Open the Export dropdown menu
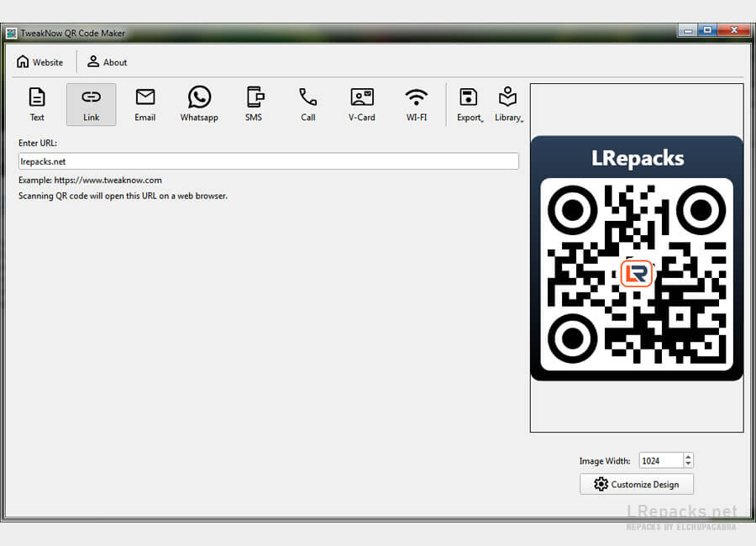 pos(470,104)
